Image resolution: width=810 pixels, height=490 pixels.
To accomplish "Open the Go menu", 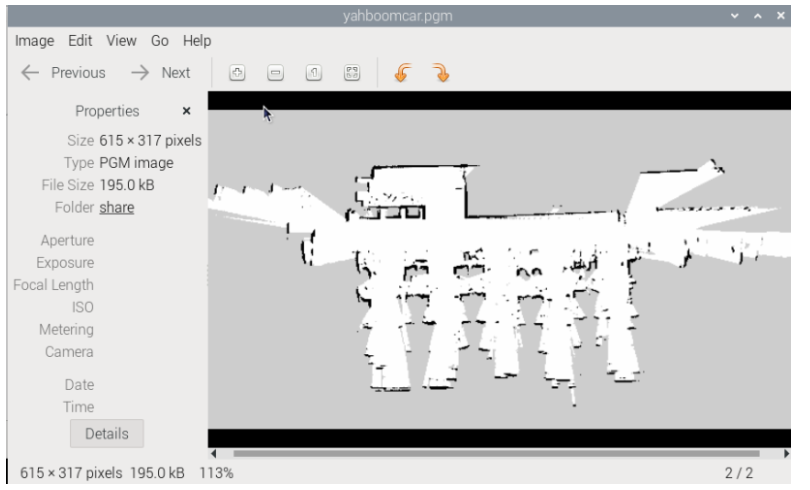I will pos(160,40).
